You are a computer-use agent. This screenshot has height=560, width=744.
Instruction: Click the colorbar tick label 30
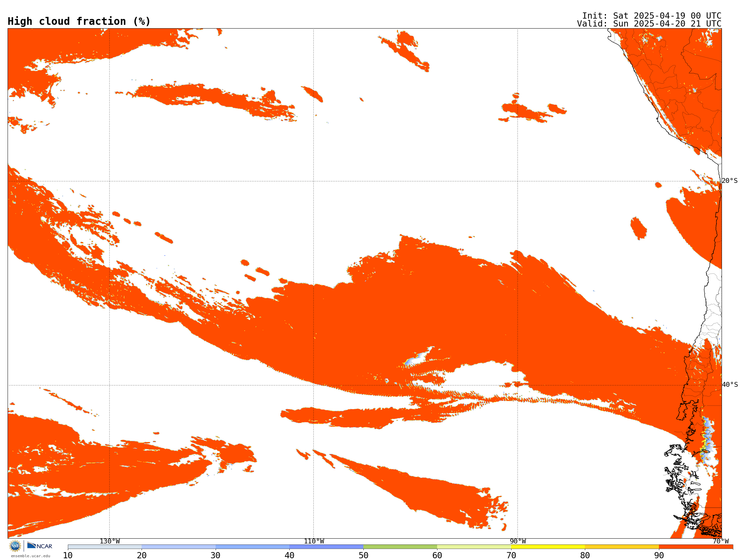(216, 556)
